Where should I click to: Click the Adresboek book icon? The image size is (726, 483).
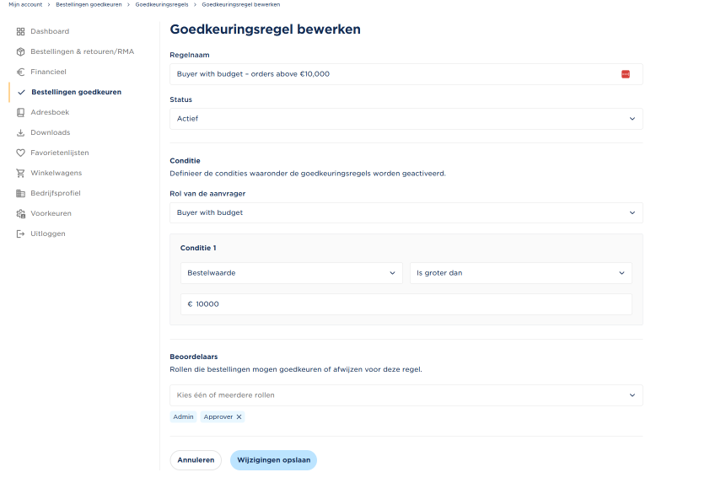click(20, 113)
